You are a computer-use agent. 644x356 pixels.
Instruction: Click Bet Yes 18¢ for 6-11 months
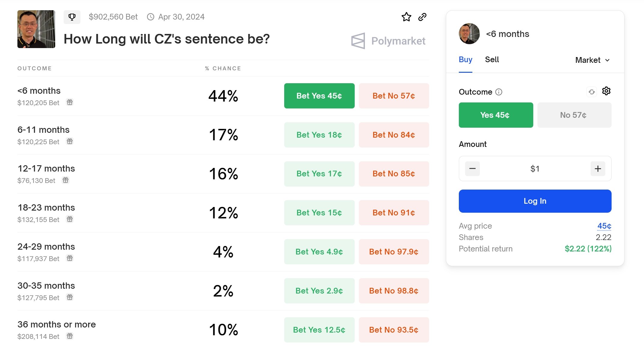point(319,135)
